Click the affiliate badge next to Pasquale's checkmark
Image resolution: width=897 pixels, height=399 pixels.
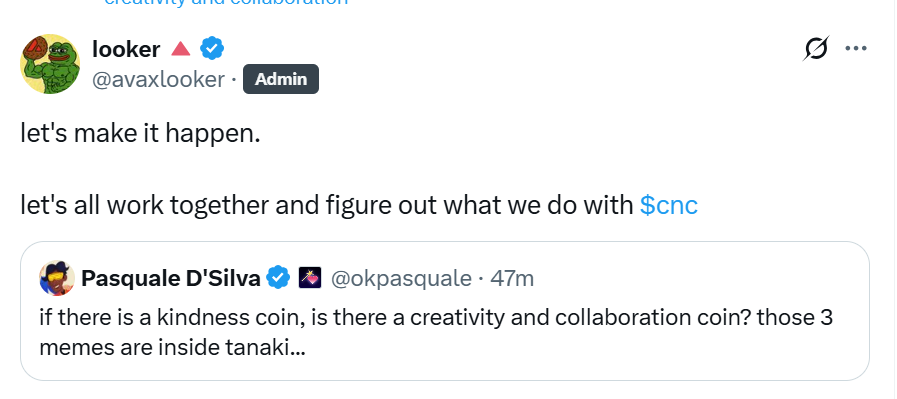click(310, 278)
